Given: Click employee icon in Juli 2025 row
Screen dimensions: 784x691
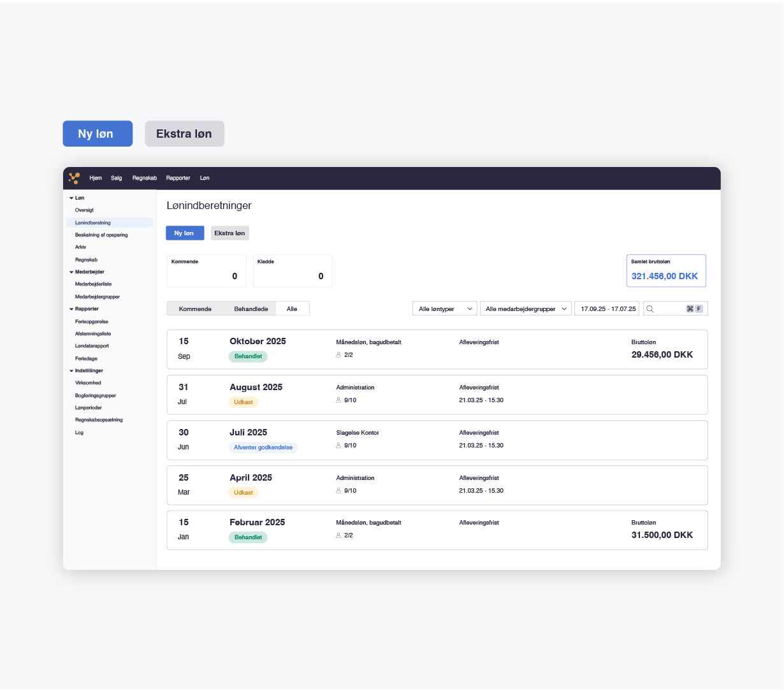Looking at the screenshot, I should (x=338, y=446).
